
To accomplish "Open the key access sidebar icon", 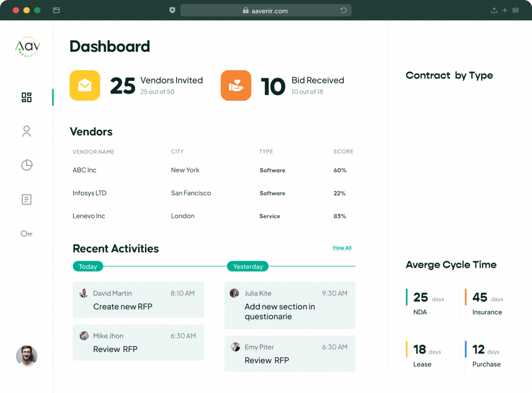I will pos(26,234).
